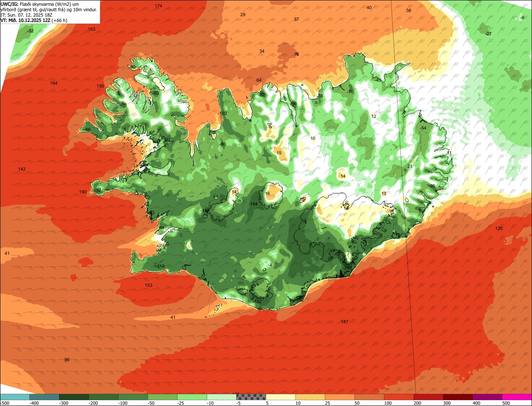Click the legend swatch between 50 and 100
The height and width of the screenshot is (406, 532).
click(369, 397)
